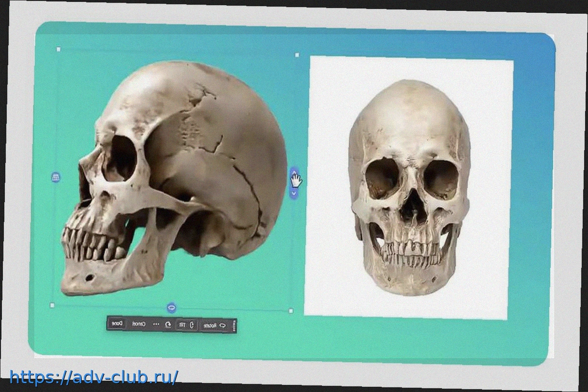This screenshot has width=588, height=392.
Task: Click the empty teal canvas below the toolbar
Action: tap(294, 343)
